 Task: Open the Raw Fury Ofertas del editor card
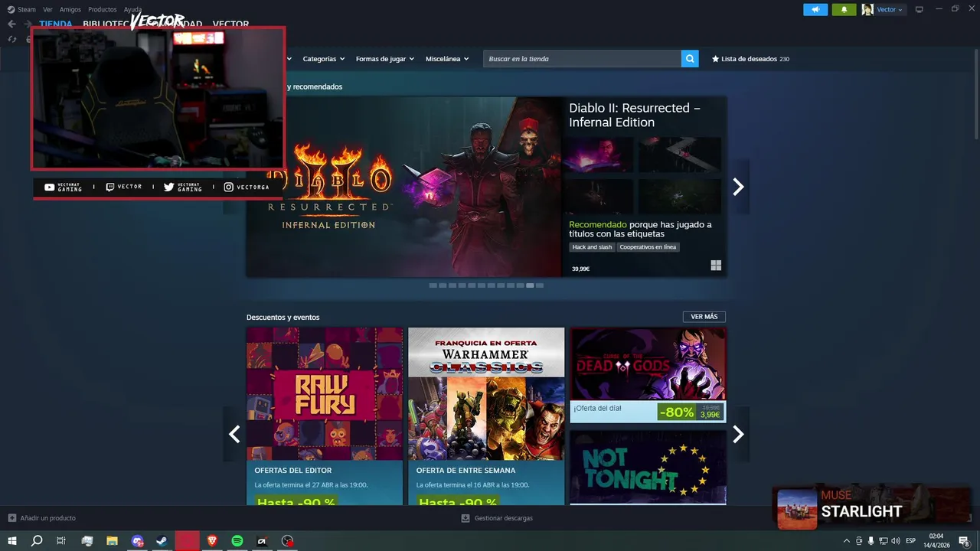click(x=325, y=416)
